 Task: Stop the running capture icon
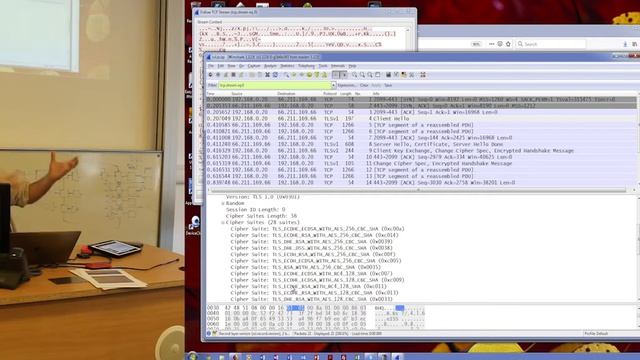pyautogui.click(x=233, y=75)
